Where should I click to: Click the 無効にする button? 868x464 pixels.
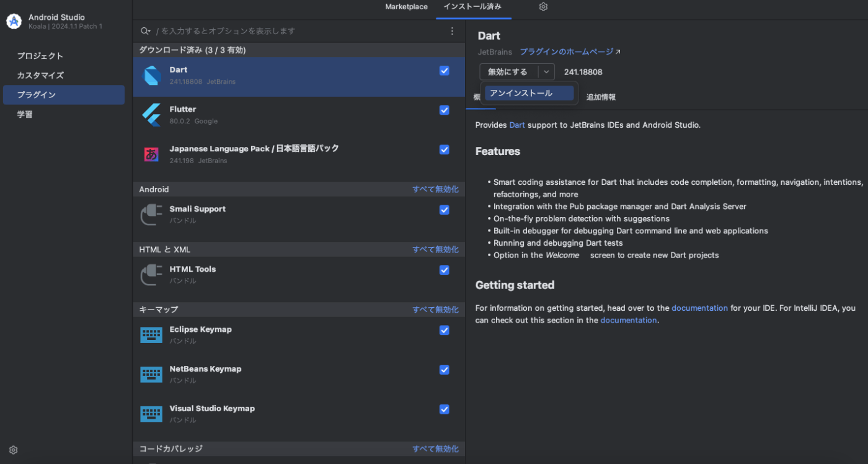(508, 72)
